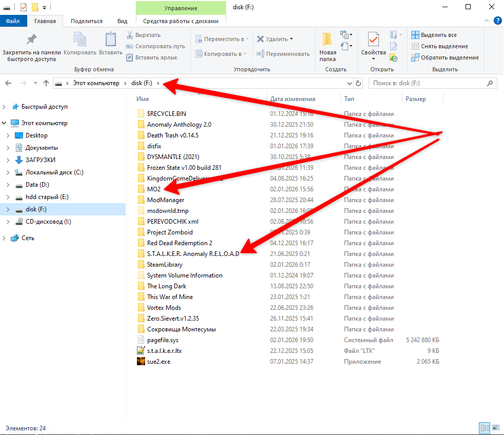Pin to quick access panel icon
504x435 pixels.
click(x=31, y=39)
